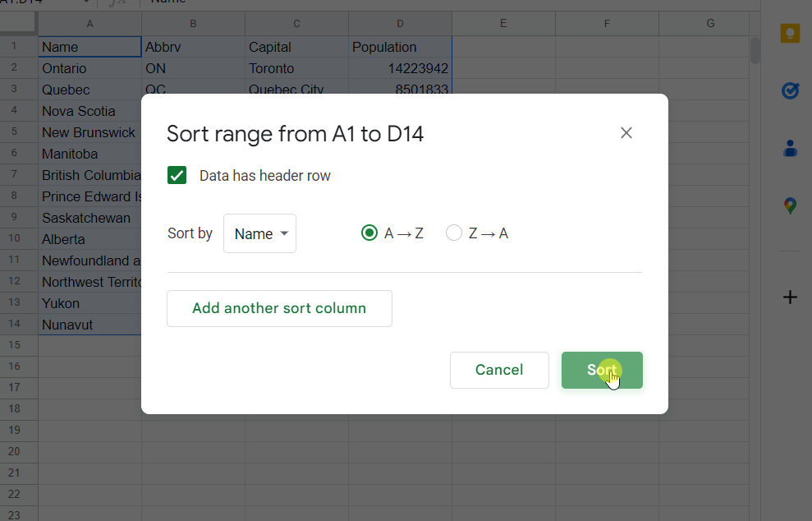The height and width of the screenshot is (521, 812).
Task: Open Google Tasks in the side panel
Action: click(790, 90)
